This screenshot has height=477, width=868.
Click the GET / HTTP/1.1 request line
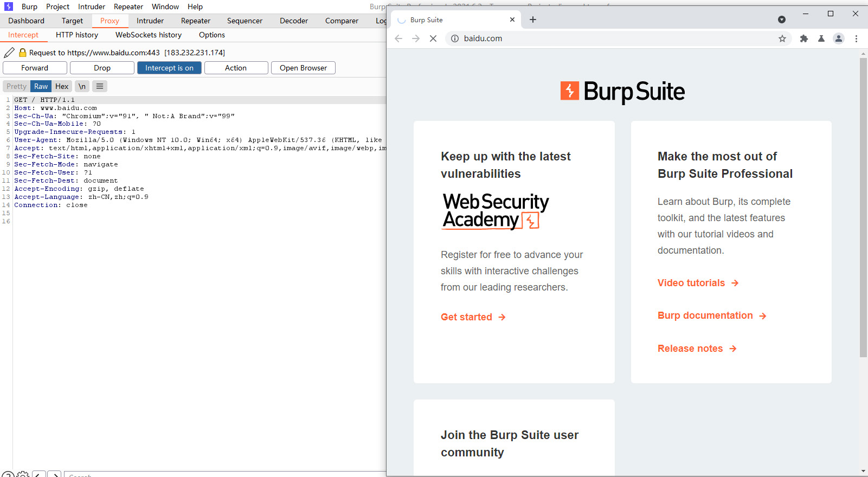click(x=44, y=100)
